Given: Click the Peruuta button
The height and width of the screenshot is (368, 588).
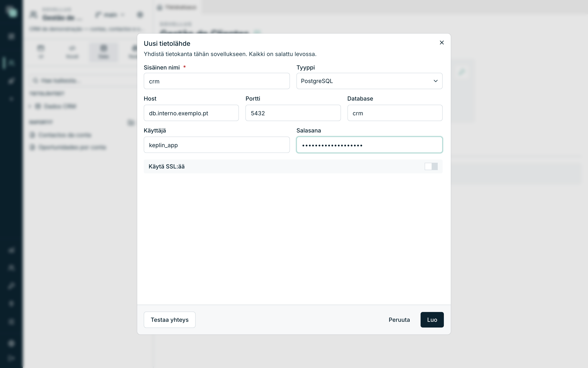Looking at the screenshot, I should coord(399,320).
